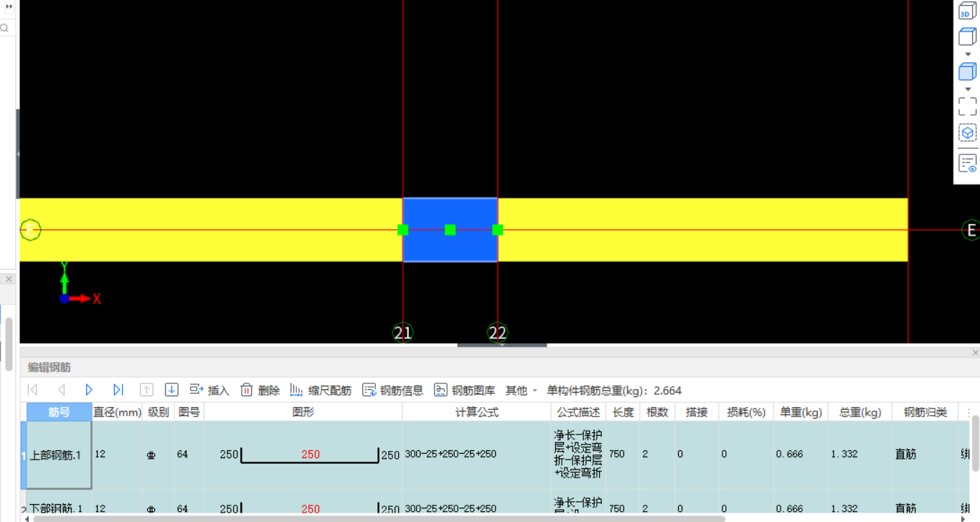The image size is (980, 522).
Task: Click the left green grip at axis 21
Action: [402, 230]
